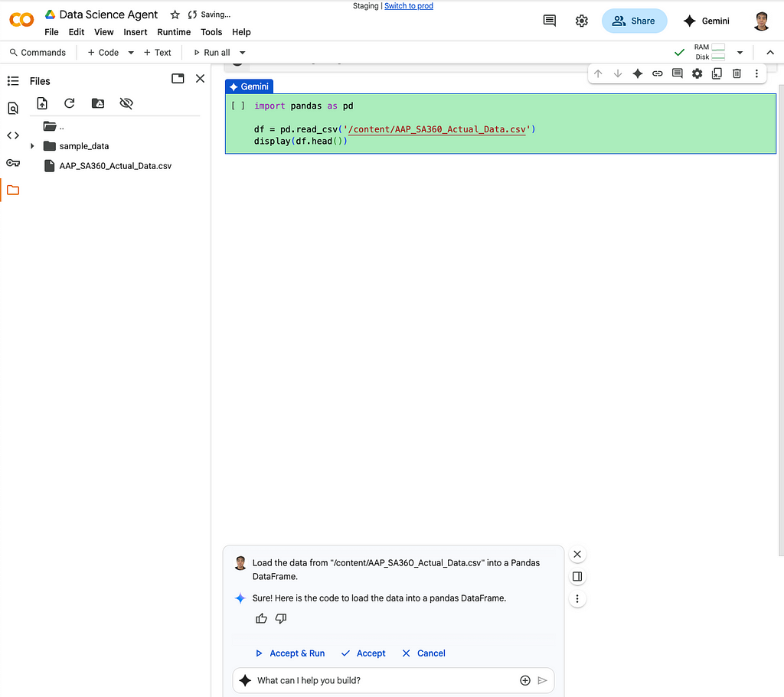Open the comments icon in header
784x697 pixels.
point(549,21)
